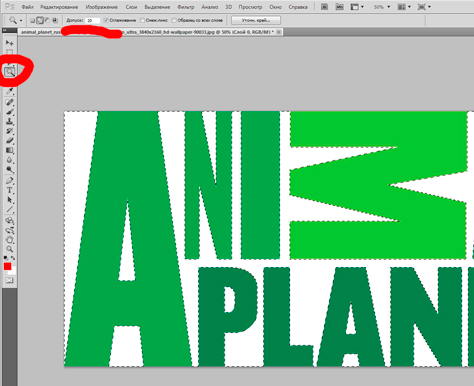Click the Уточн. край button
474x386 pixels.
pos(256,20)
